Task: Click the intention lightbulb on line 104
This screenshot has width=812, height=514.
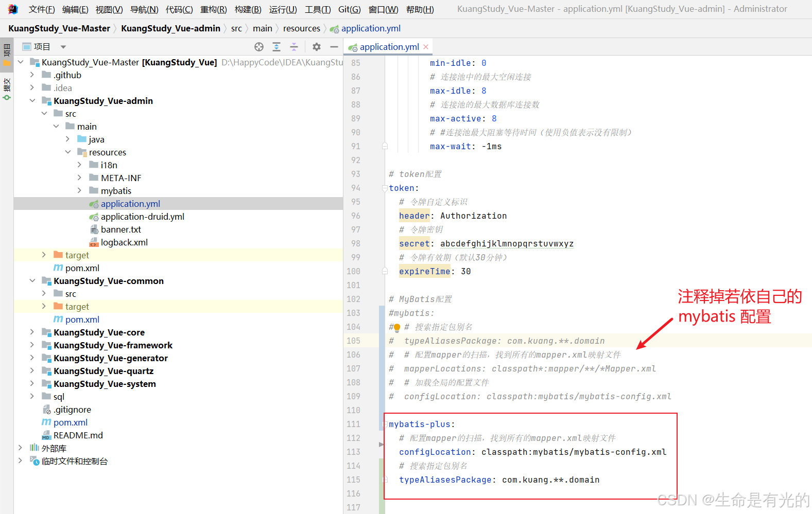Action: [397, 327]
